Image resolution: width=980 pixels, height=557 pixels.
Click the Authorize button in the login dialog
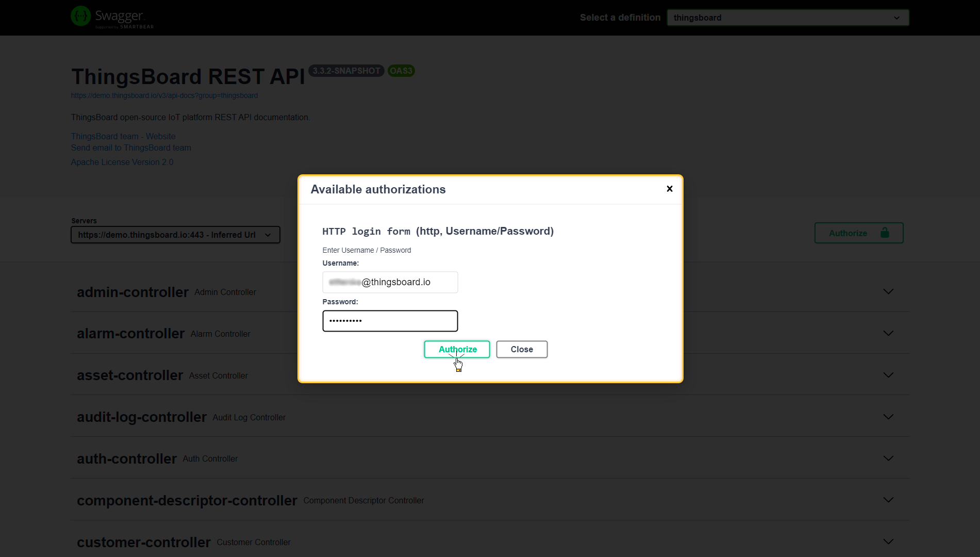(457, 349)
